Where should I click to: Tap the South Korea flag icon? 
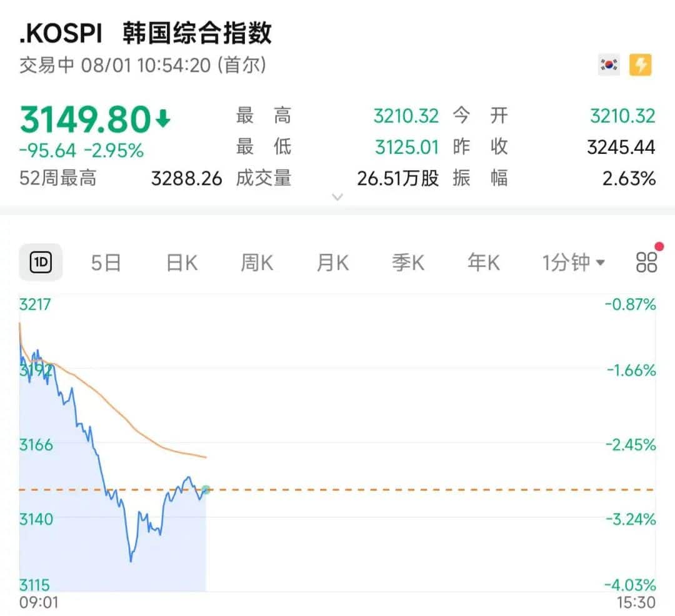[x=609, y=64]
